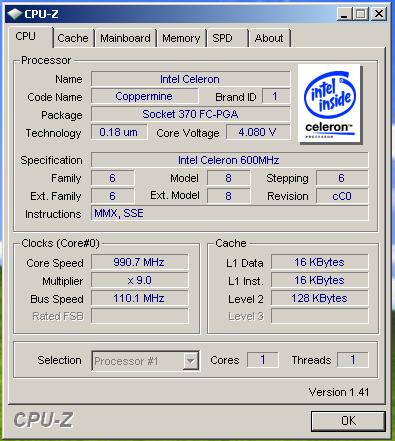Click the Level 2 cache 128 KBytes field
Screen dimensions: 395x441
coord(320,298)
